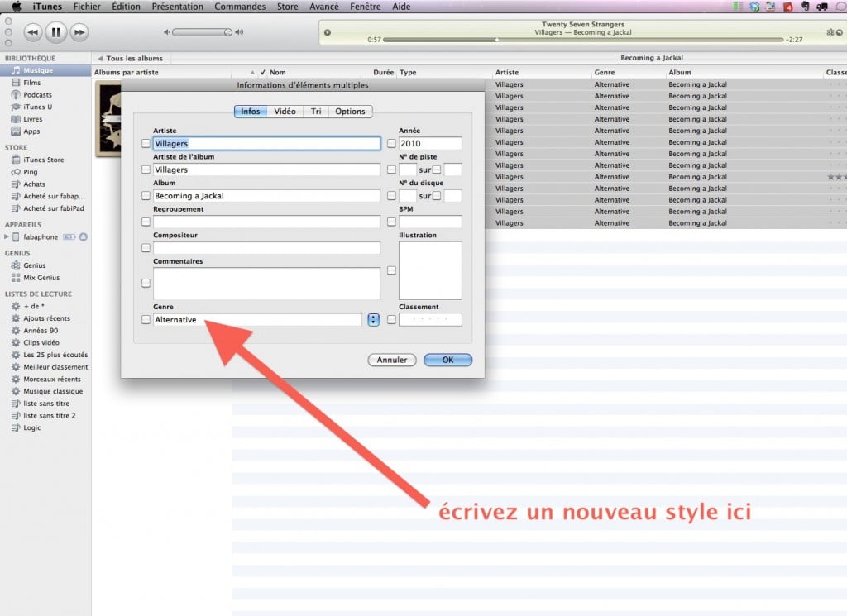The width and height of the screenshot is (847, 616).
Task: Enable the Commentaires checkbox
Action: point(146,283)
